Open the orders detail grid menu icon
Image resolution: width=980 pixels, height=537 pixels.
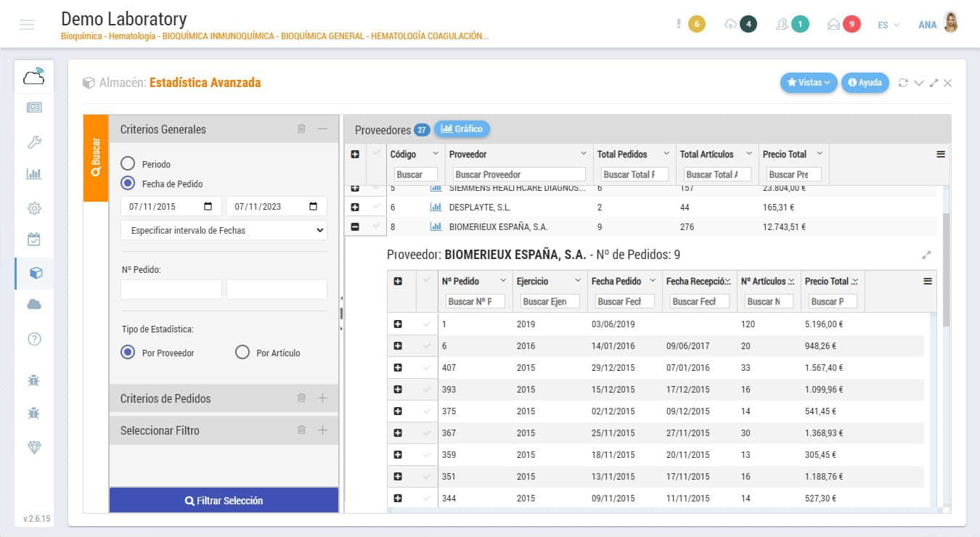[928, 282]
